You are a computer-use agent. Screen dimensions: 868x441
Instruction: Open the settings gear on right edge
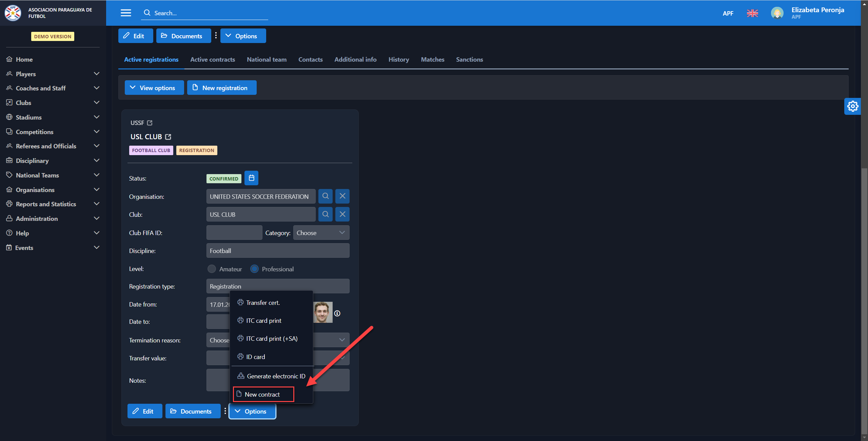(852, 106)
